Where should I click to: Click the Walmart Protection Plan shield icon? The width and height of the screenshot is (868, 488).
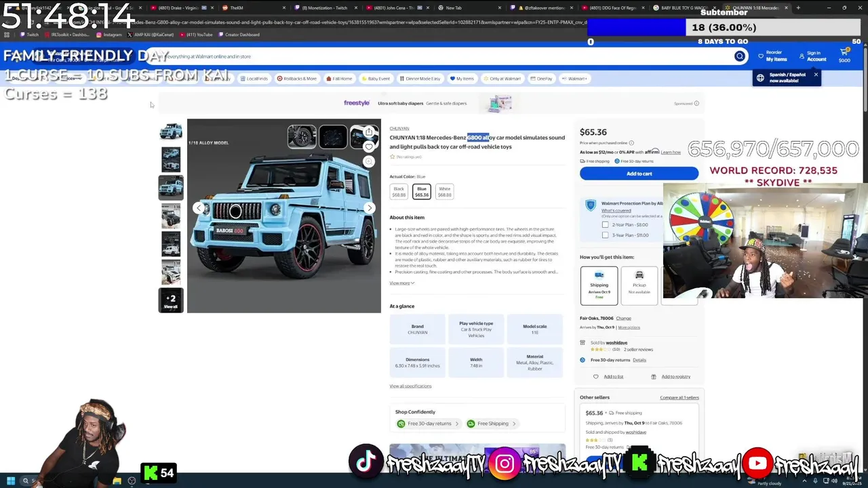pyautogui.click(x=591, y=205)
